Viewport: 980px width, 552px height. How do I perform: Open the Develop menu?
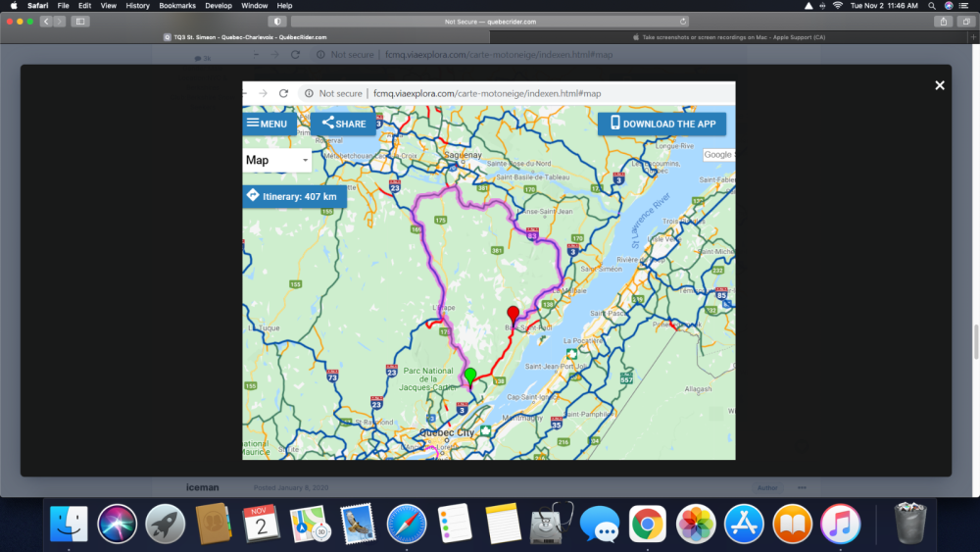click(219, 6)
